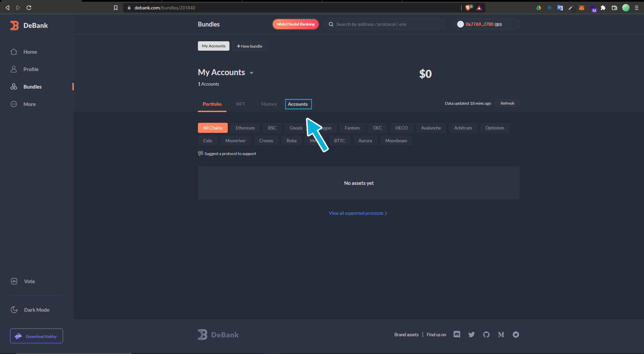Open the Telegram icon link
This screenshot has width=644, height=354.
516,335
